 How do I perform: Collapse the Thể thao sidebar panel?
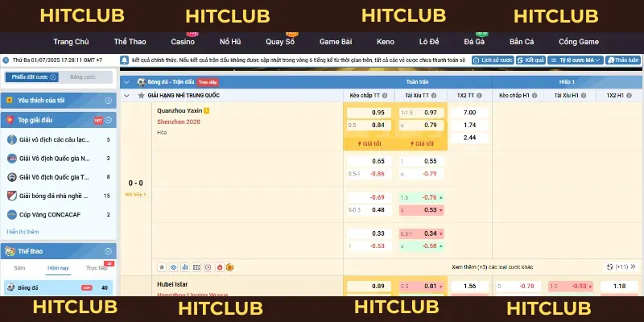(109, 251)
